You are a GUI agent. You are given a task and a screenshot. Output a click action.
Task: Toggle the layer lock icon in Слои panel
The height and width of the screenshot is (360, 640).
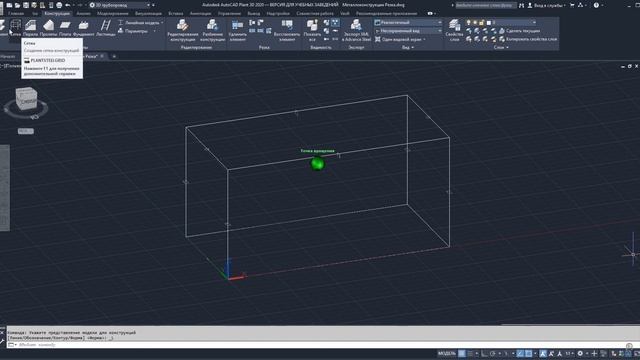pos(482,22)
